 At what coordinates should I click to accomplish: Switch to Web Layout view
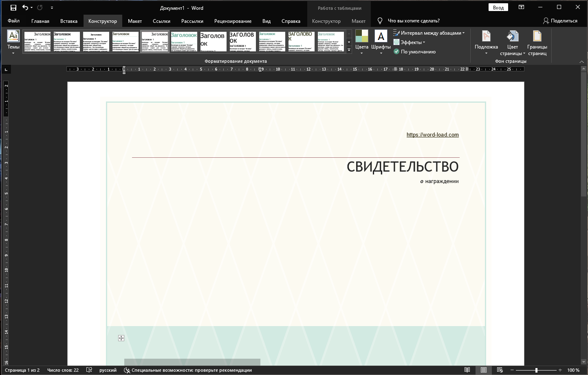pos(500,370)
